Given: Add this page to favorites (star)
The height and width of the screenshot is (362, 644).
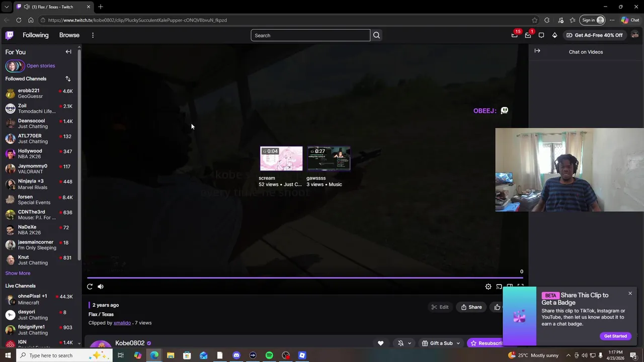Looking at the screenshot, I should pyautogui.click(x=534, y=20).
